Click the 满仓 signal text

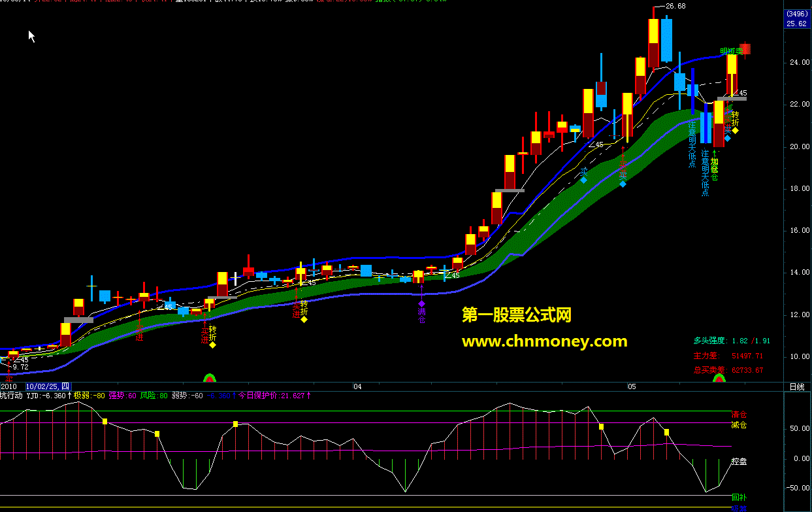pos(422,315)
